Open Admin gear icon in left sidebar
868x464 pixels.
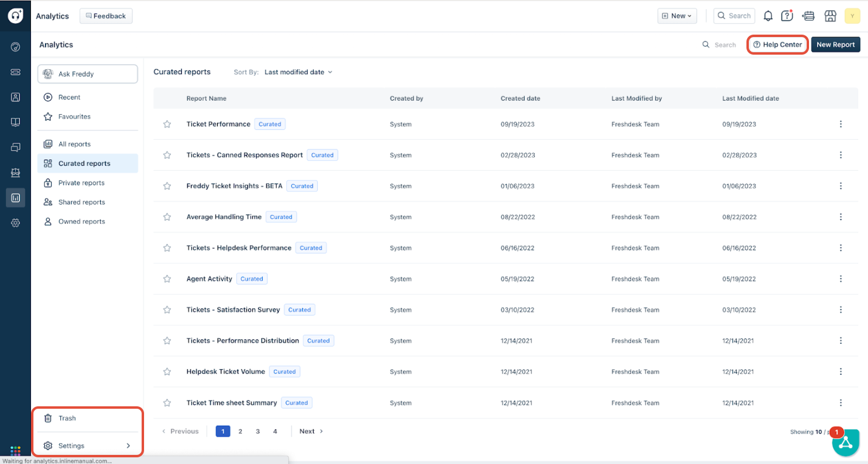pos(16,223)
